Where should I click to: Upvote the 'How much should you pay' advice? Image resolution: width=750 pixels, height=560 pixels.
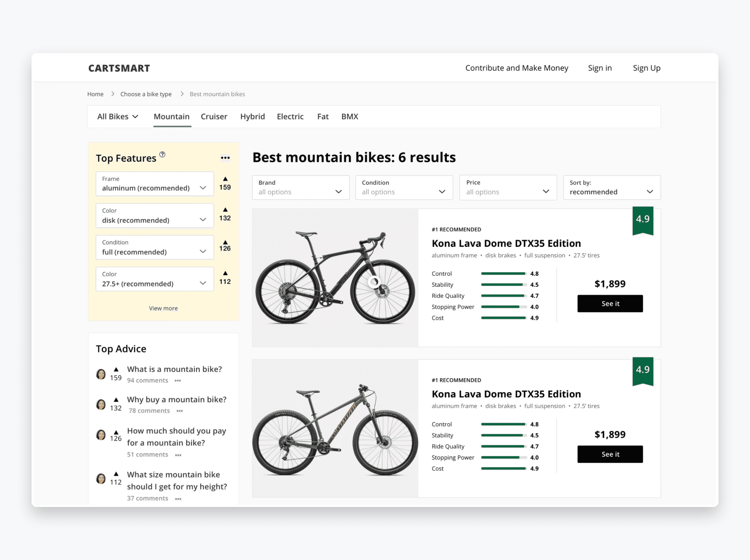click(116, 432)
